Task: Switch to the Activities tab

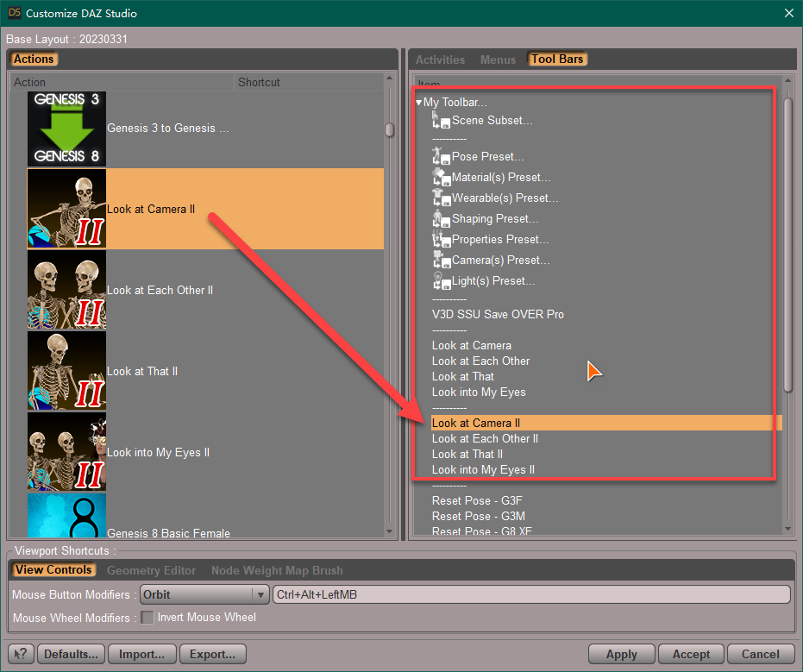Action: coord(440,60)
